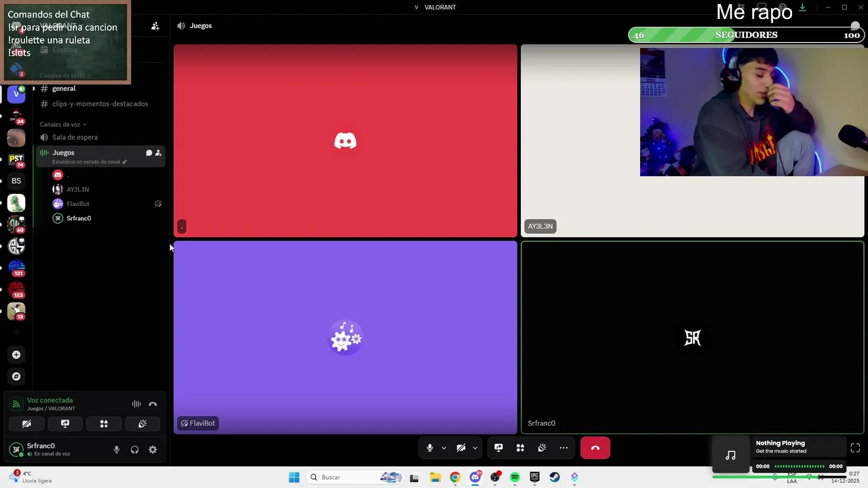Screen dimensions: 868x488
Task: Focus the Srfranc0 participant tile
Action: [692, 338]
